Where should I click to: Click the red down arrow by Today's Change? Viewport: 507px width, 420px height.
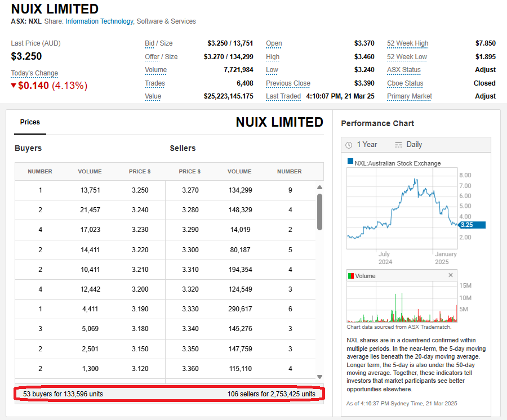[x=14, y=86]
